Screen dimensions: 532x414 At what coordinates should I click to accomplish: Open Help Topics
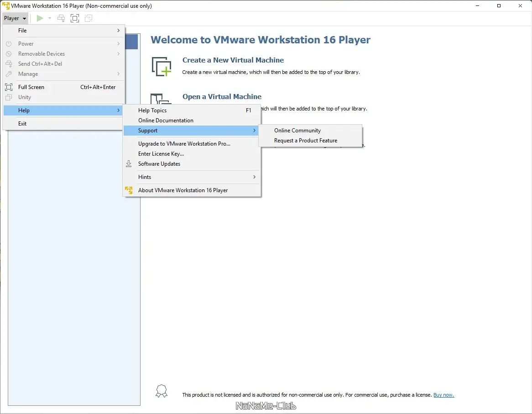coord(192,110)
